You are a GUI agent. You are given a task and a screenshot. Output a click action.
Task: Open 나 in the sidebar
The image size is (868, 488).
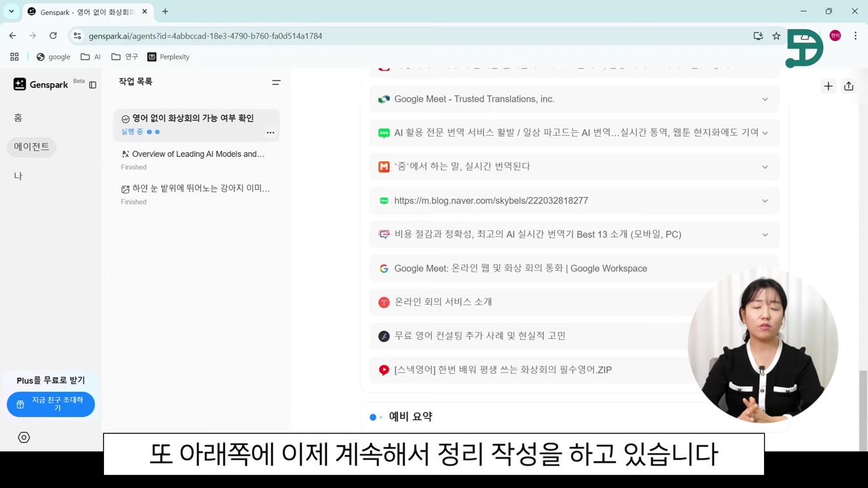18,176
